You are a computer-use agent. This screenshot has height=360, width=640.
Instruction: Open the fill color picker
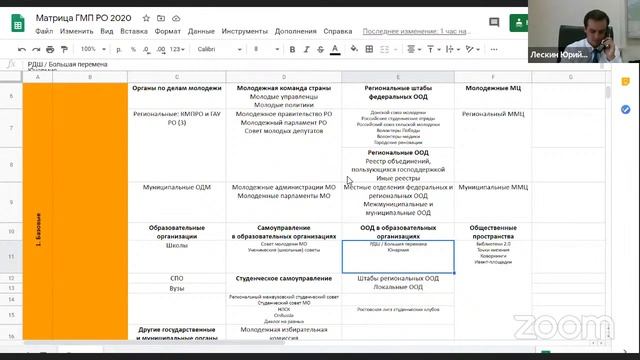click(354, 49)
